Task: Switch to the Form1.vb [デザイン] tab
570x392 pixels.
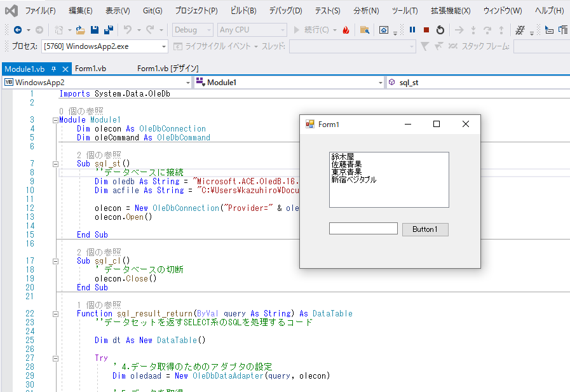Action: tap(168, 69)
